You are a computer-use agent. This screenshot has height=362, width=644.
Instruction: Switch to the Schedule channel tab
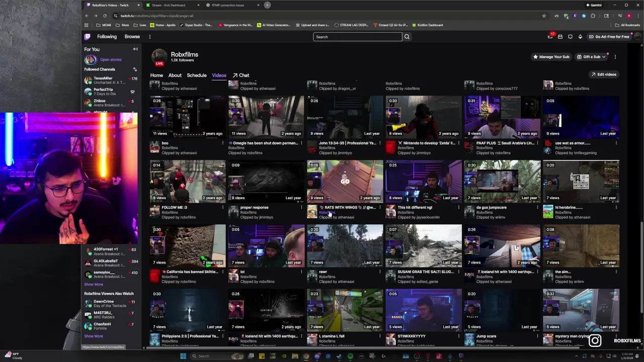click(x=197, y=75)
